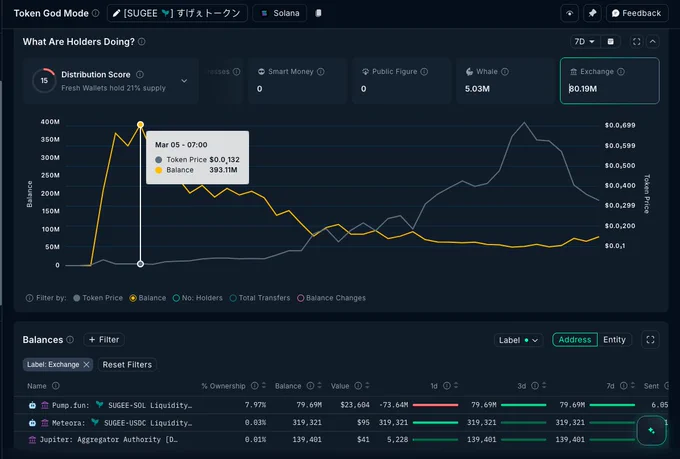Open the calendar date picker icon
The image size is (680, 459).
(x=610, y=41)
